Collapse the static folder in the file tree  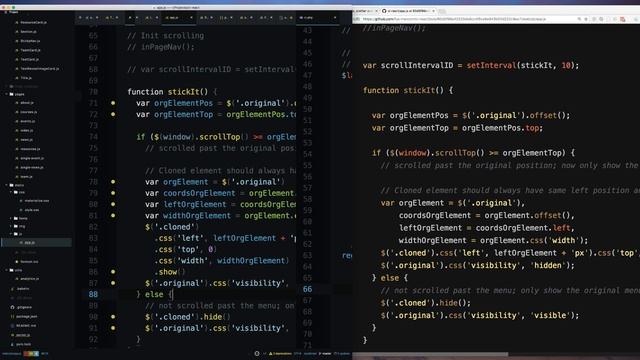coord(7,185)
